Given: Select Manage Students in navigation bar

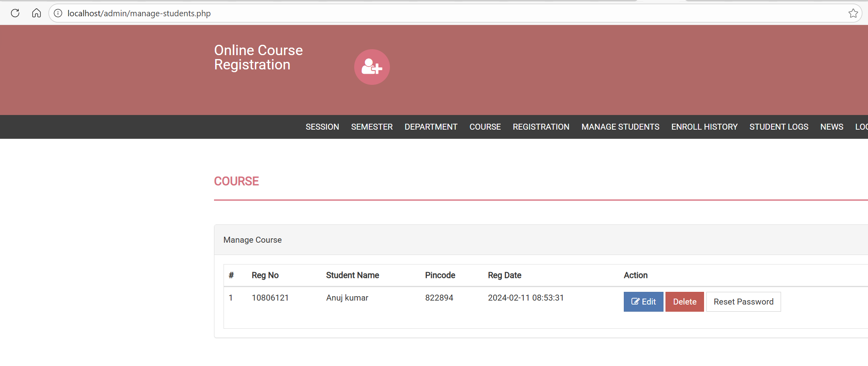Looking at the screenshot, I should (620, 127).
